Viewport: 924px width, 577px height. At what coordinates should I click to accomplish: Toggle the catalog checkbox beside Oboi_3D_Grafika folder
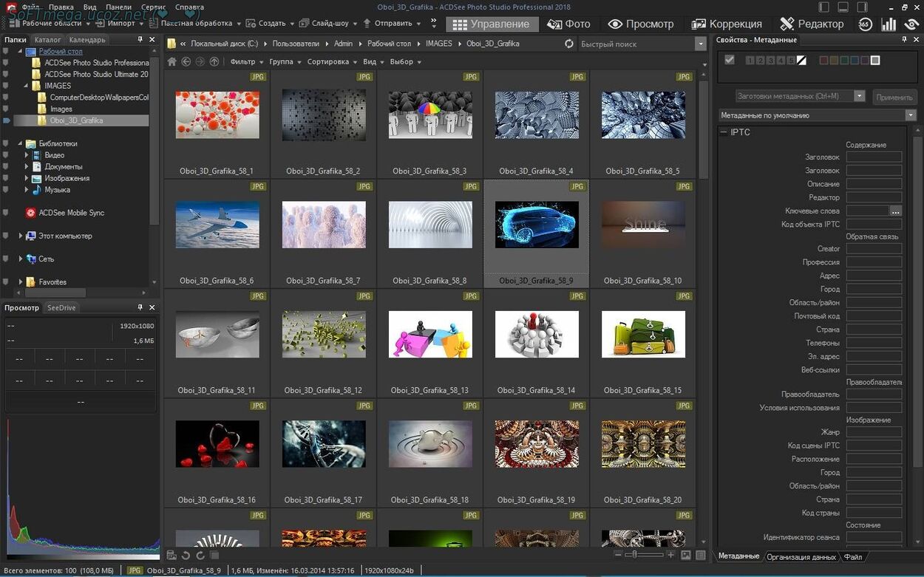pos(6,120)
